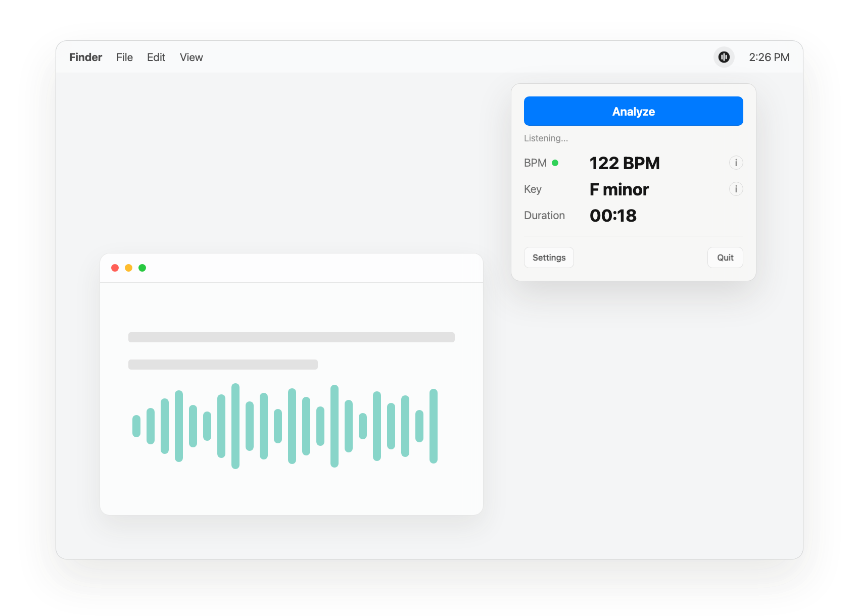Click the teal audio waveform
Image resolution: width=859 pixels, height=616 pixels.
(285, 426)
